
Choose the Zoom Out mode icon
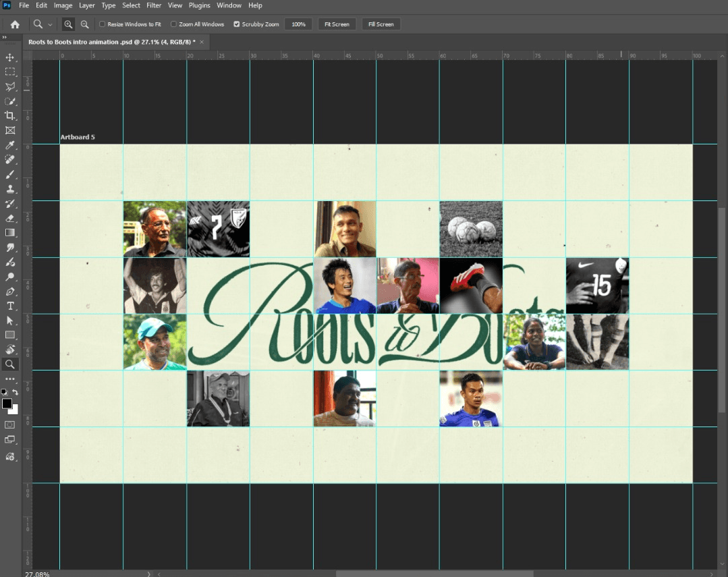pos(84,24)
